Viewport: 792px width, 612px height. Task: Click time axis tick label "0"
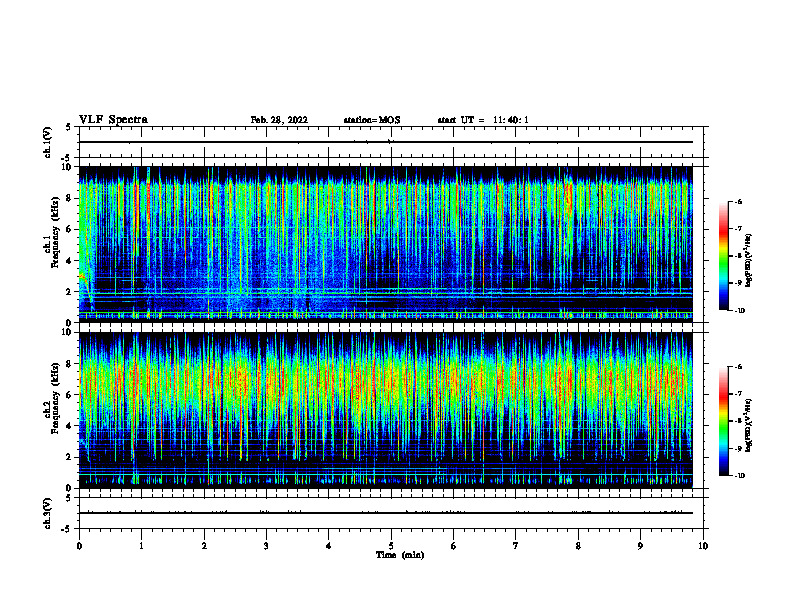[79, 546]
